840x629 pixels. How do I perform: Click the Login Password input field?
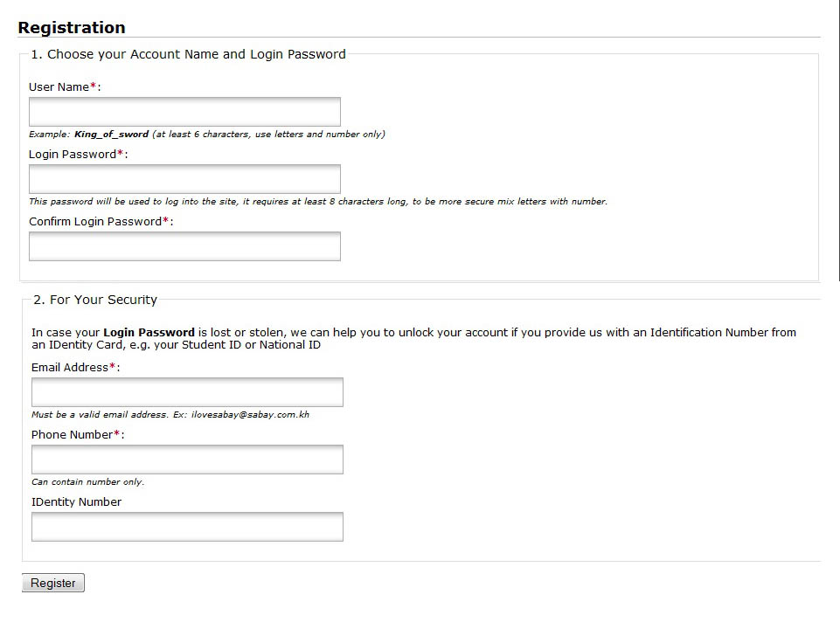pos(184,178)
